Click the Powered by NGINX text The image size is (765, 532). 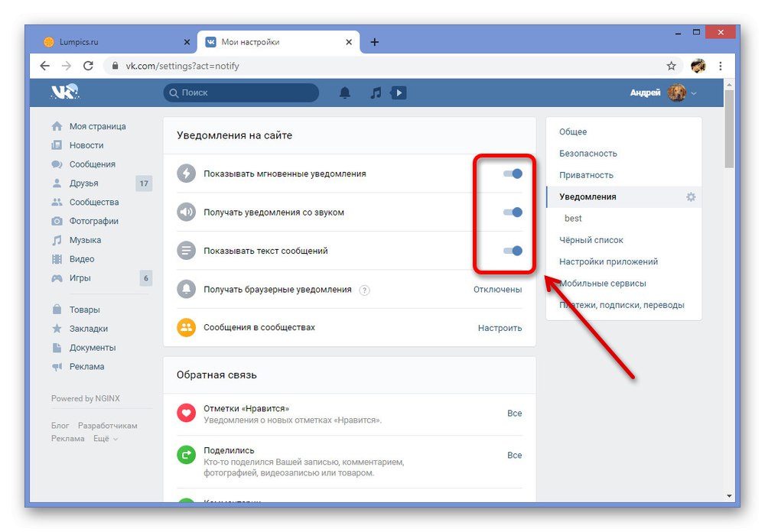(x=86, y=398)
